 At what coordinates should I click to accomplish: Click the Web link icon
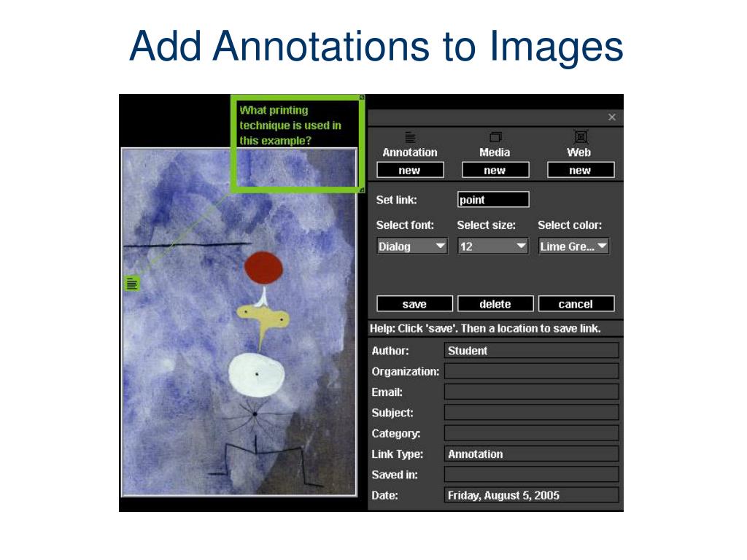[x=581, y=137]
